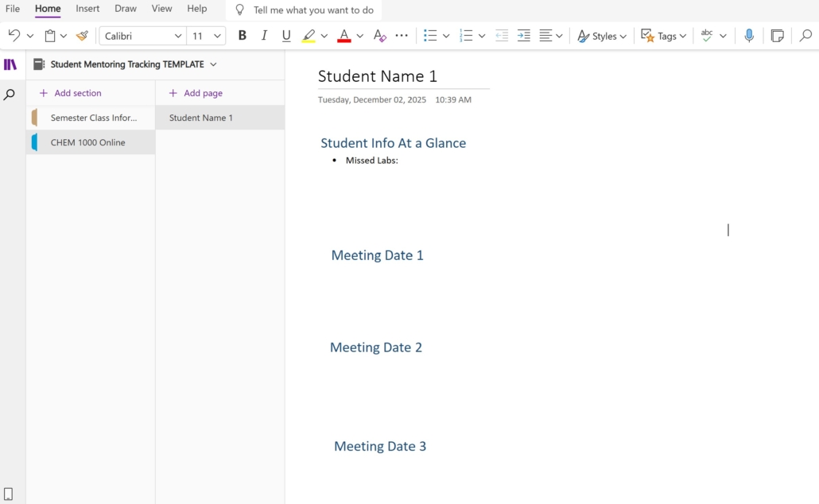Apply italic formatting
This screenshot has height=504, width=819.
(x=264, y=36)
